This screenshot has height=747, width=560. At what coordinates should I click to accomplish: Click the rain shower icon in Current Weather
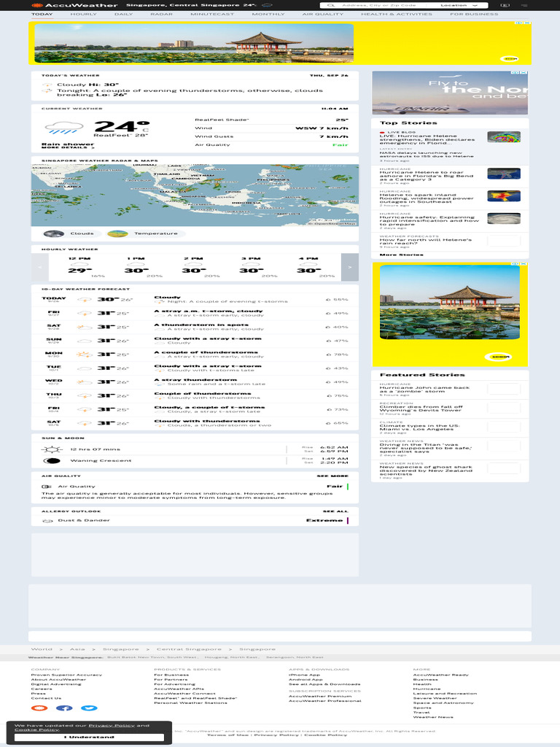(x=64, y=127)
